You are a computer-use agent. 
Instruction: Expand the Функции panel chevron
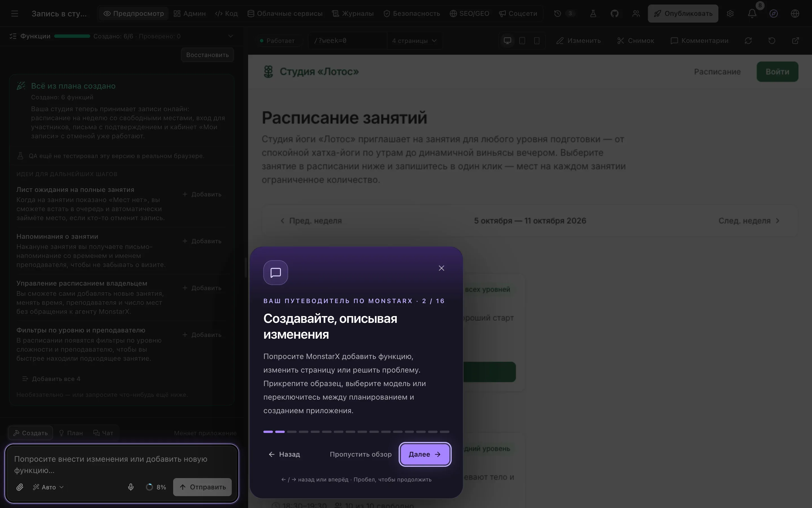(x=231, y=36)
